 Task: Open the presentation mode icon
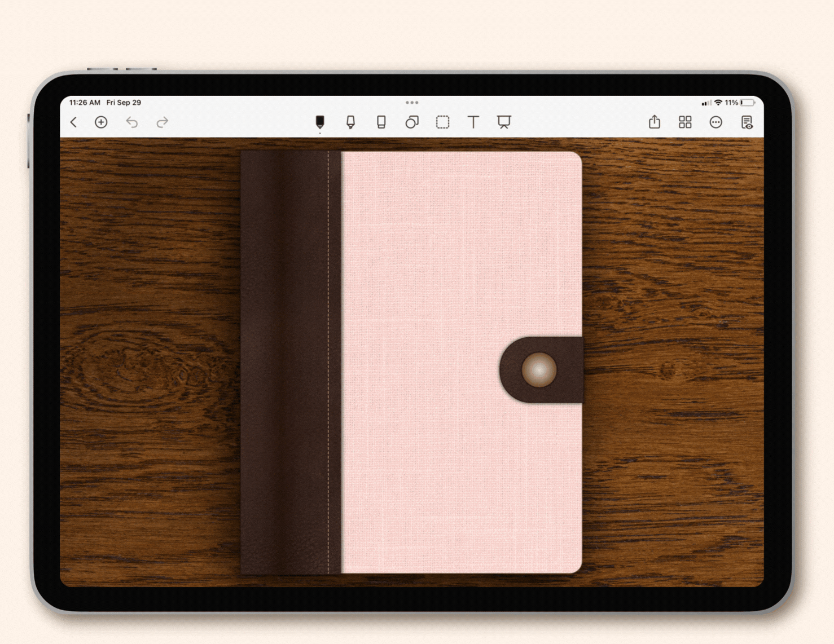pos(504,122)
